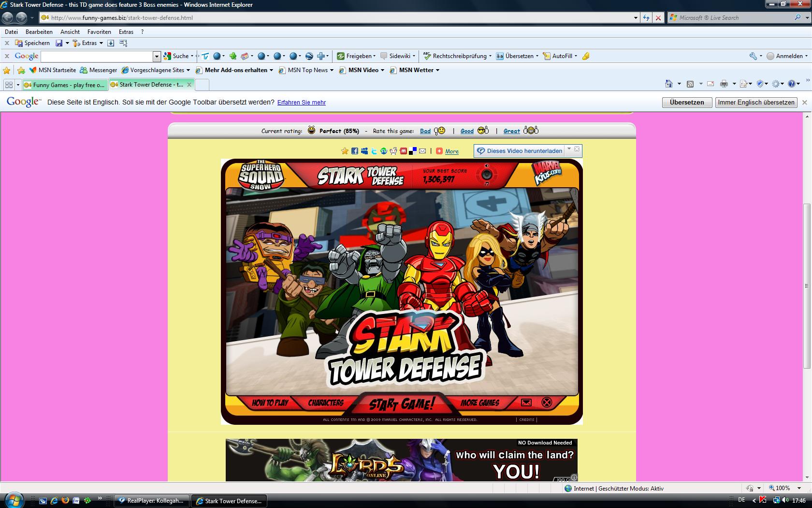Open the Favoriten menu

pos(99,32)
